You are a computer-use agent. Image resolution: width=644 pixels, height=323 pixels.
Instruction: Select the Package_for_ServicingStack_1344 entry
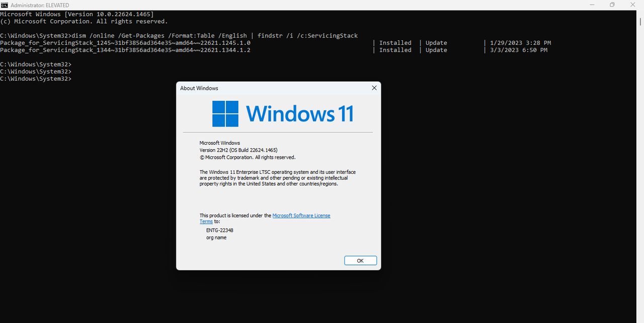(x=125, y=50)
